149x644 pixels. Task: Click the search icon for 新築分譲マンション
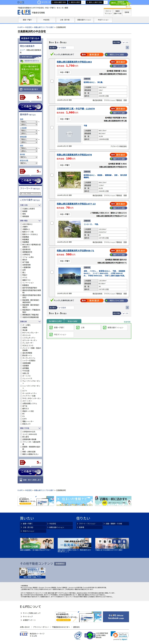coord(105,327)
